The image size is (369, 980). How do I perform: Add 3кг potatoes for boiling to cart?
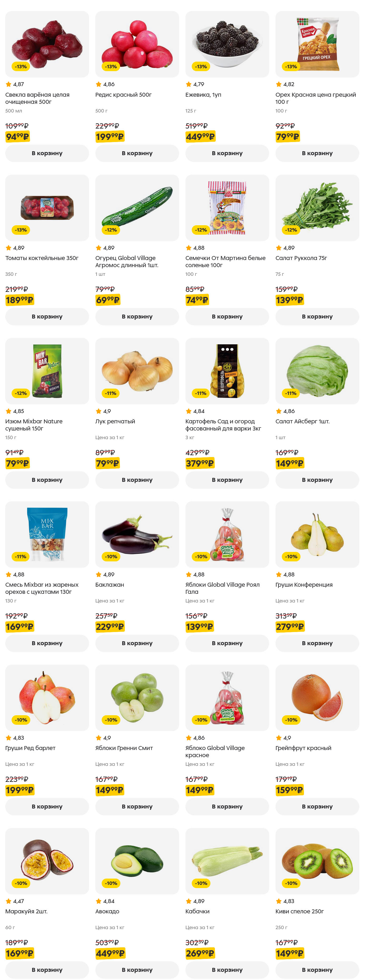227,479
